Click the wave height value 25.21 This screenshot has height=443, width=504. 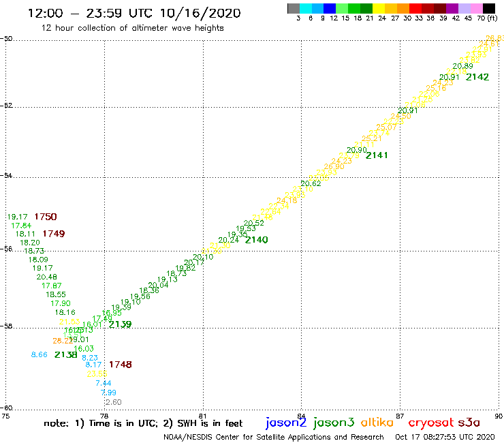click(372, 138)
